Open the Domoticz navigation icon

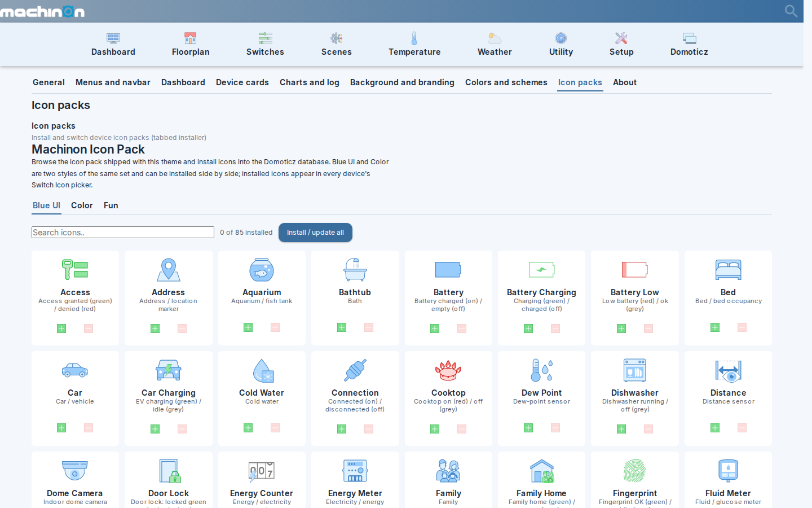click(689, 38)
